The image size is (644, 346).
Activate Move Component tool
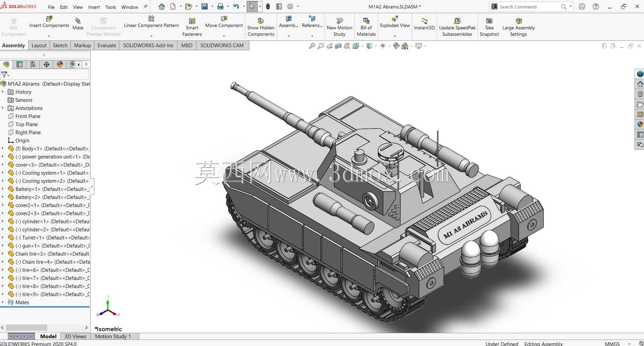[224, 22]
